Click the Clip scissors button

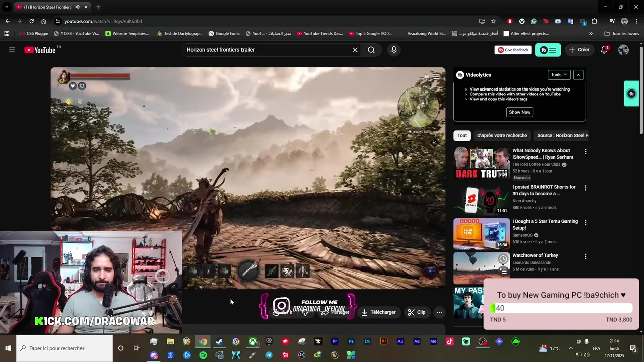coord(416,312)
